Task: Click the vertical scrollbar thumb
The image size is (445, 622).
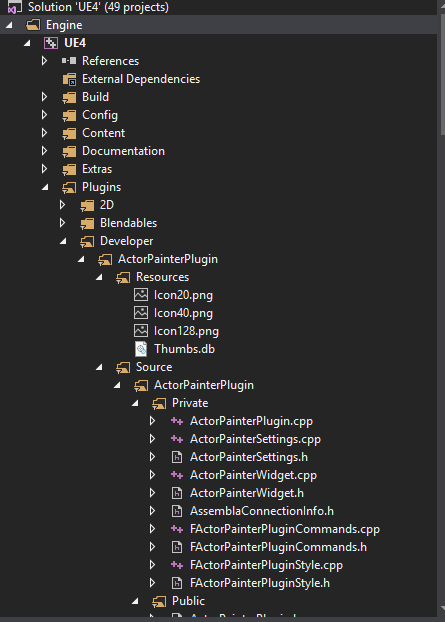Action: pyautogui.click(x=443, y=75)
